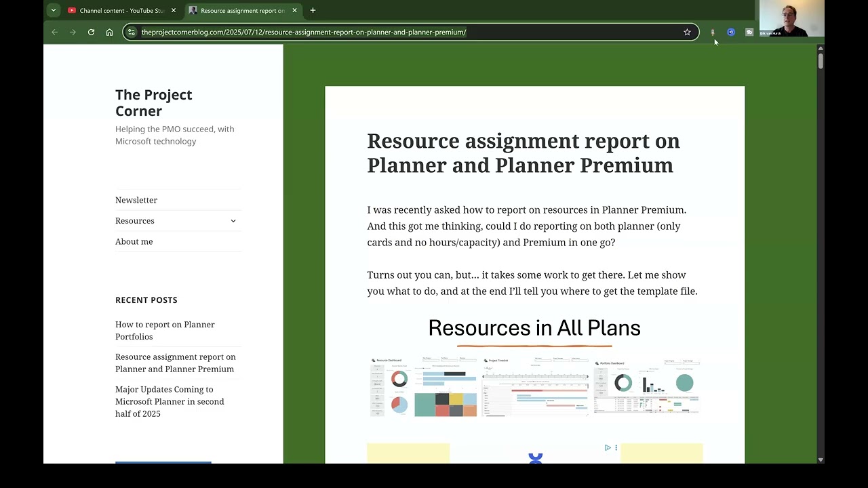Click the blue circular extension icon
The height and width of the screenshot is (488, 868).
(x=731, y=32)
